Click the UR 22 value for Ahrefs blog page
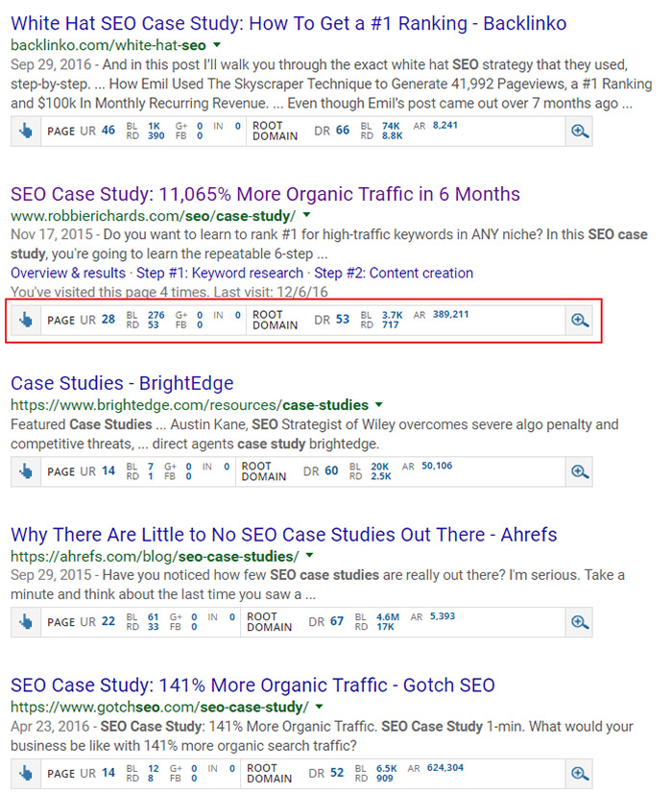The image size is (672, 794). click(x=108, y=621)
